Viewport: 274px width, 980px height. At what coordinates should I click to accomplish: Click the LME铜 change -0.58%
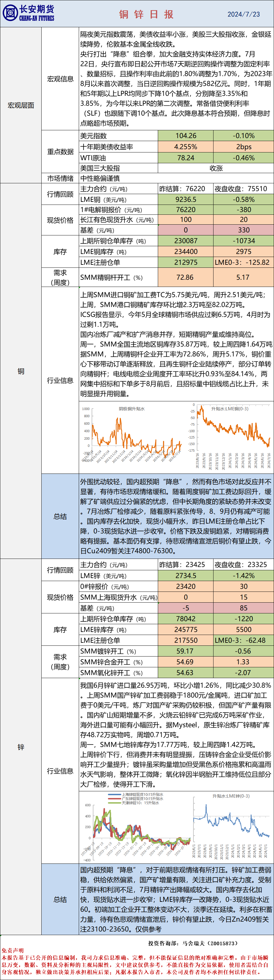coord(243,199)
